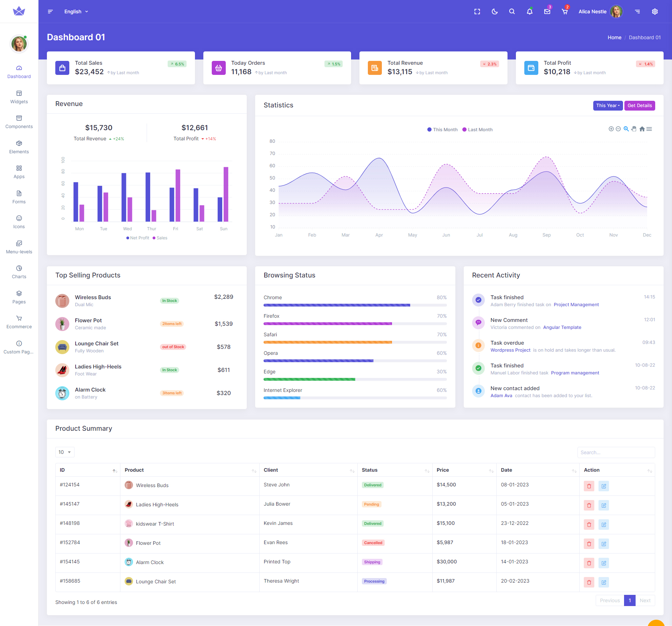672x626 pixels.
Task: Toggle the Sales legend in Revenue chart
Action: pos(160,238)
